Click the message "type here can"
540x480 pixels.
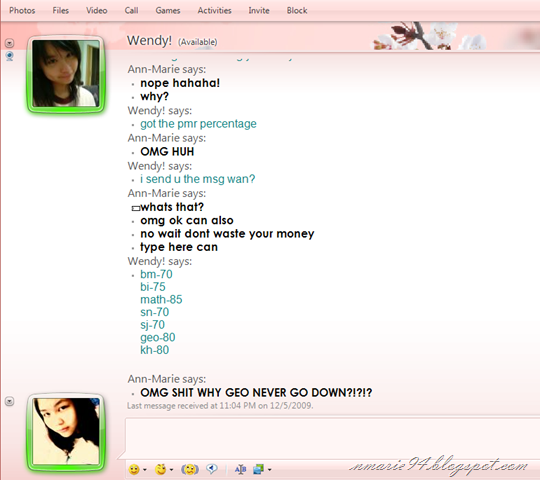coord(179,247)
